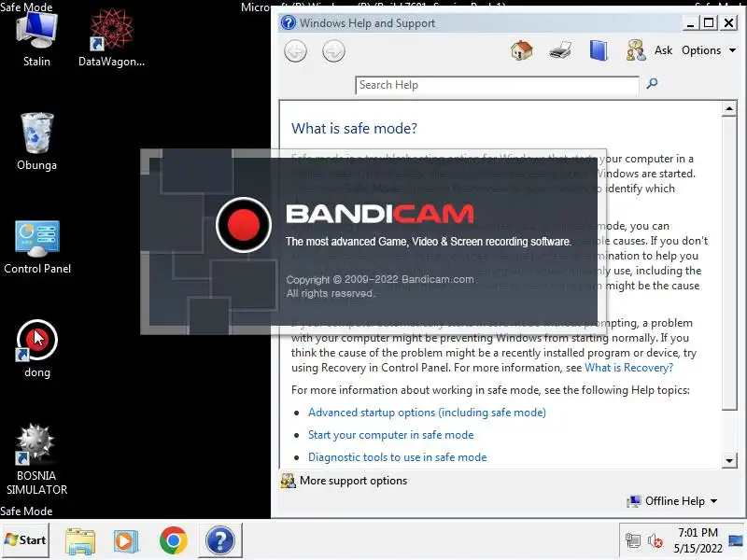Browse Help contents book icon
747x560 pixels.
(x=599, y=50)
